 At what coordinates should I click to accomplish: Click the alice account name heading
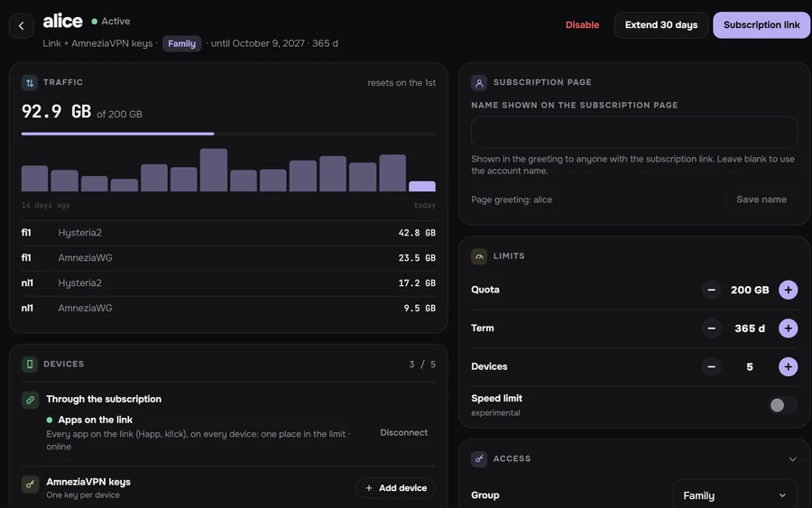point(62,22)
